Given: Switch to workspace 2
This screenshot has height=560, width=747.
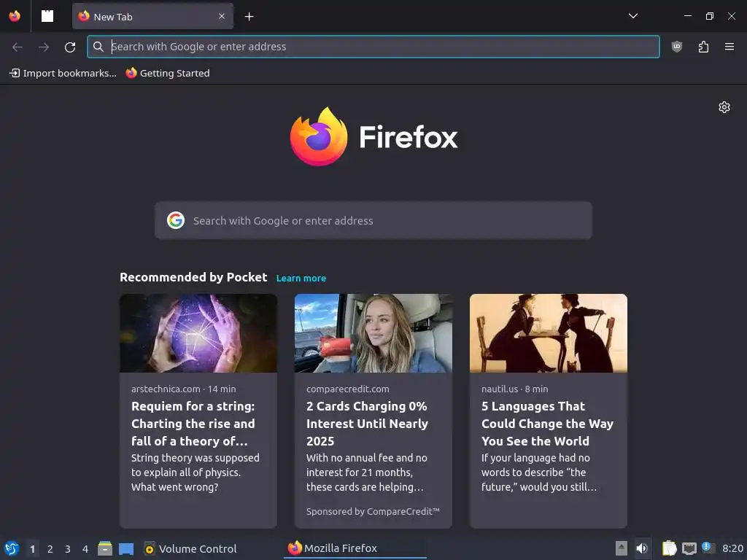Looking at the screenshot, I should tap(50, 549).
